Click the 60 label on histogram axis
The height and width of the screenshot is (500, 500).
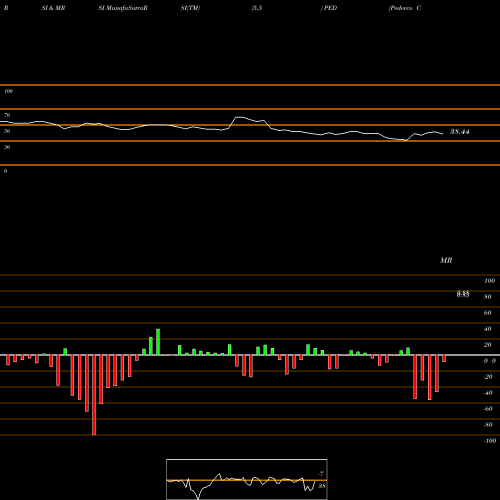tap(488, 313)
